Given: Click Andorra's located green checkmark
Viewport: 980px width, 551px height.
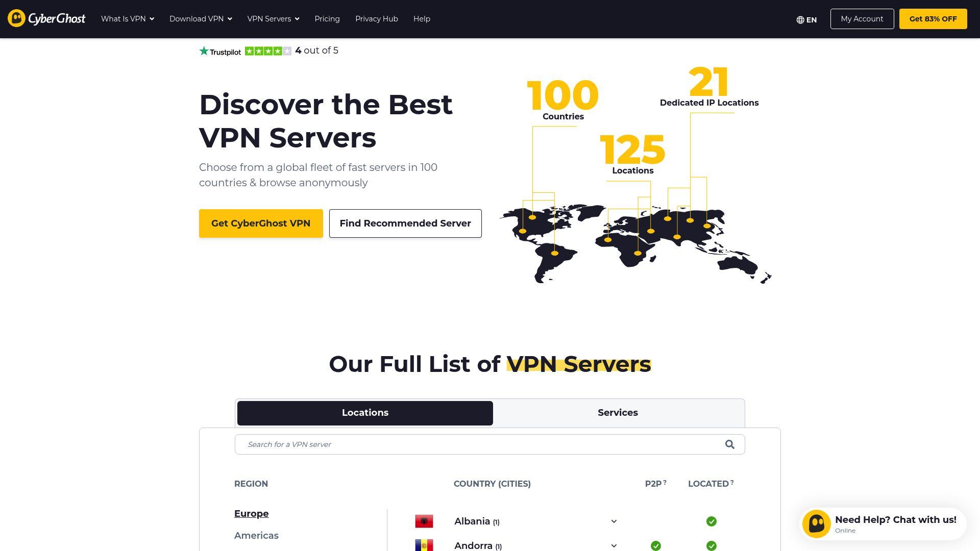Looking at the screenshot, I should pyautogui.click(x=712, y=546).
